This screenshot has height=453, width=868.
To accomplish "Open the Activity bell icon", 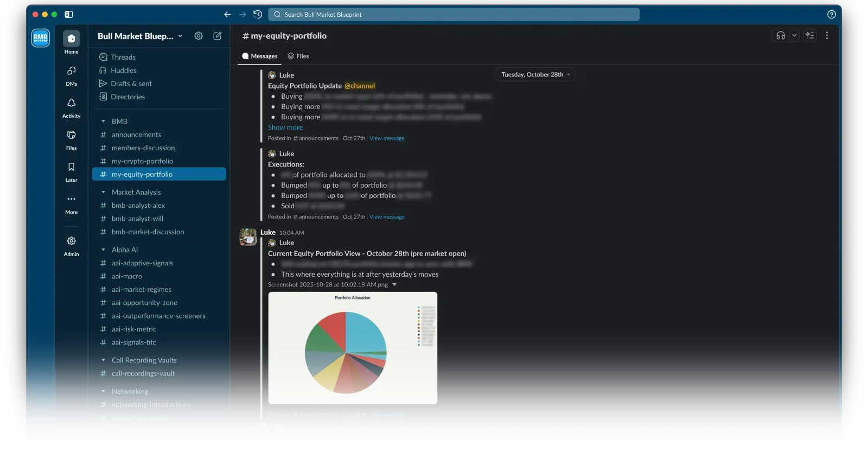I will tap(71, 103).
